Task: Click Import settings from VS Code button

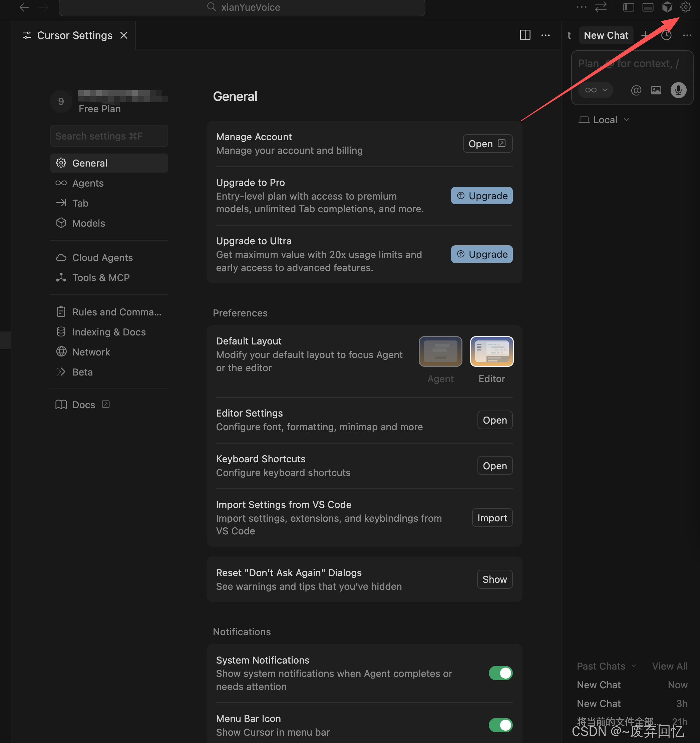Action: [492, 518]
